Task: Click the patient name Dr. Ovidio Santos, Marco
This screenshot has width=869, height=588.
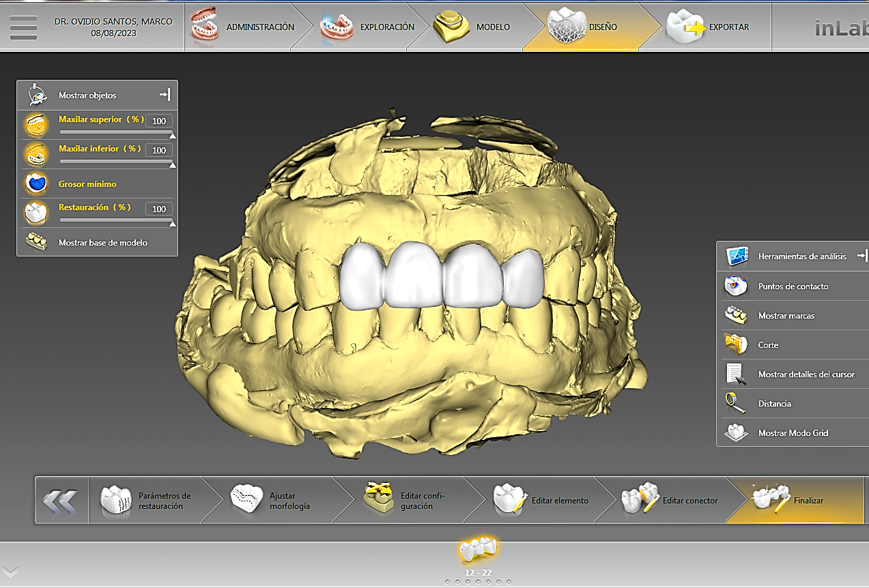Action: pyautogui.click(x=113, y=21)
